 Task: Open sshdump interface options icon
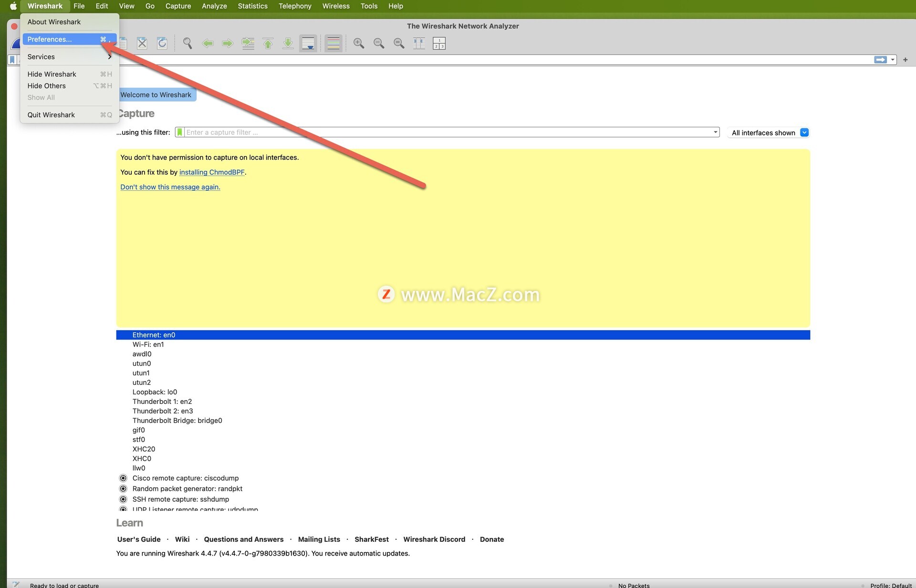[x=123, y=499]
